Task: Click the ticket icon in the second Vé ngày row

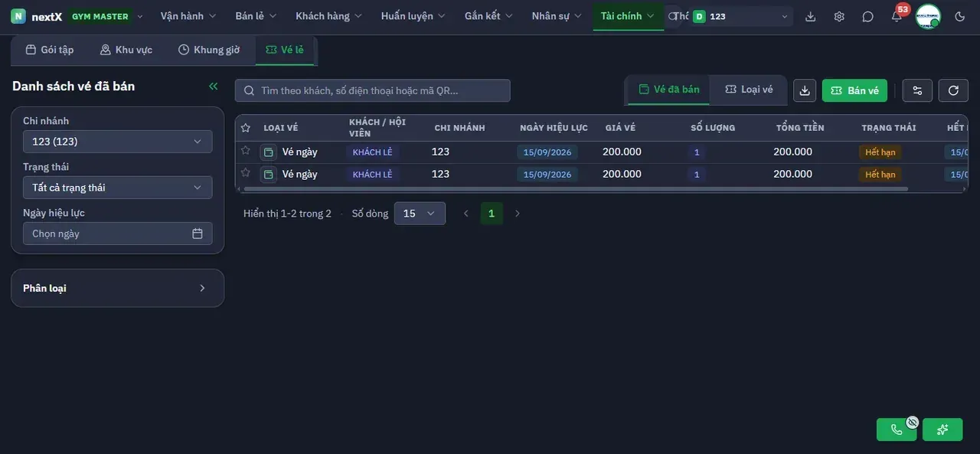Action: [x=268, y=175]
